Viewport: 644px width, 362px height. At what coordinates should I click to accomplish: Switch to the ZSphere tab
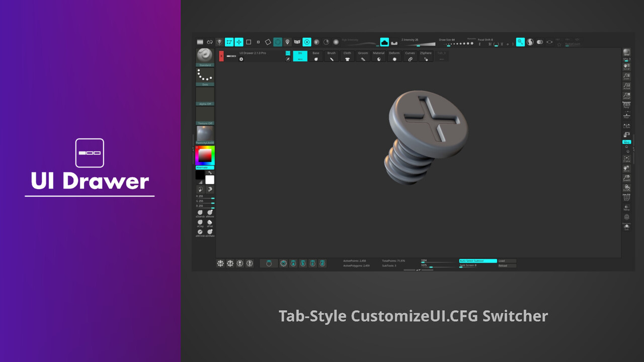tap(425, 56)
